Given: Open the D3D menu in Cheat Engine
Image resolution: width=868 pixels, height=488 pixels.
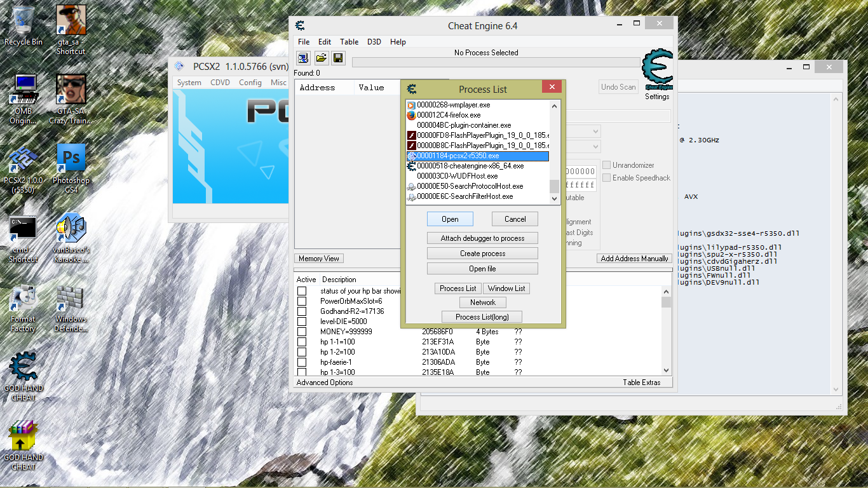Looking at the screenshot, I should pos(374,42).
